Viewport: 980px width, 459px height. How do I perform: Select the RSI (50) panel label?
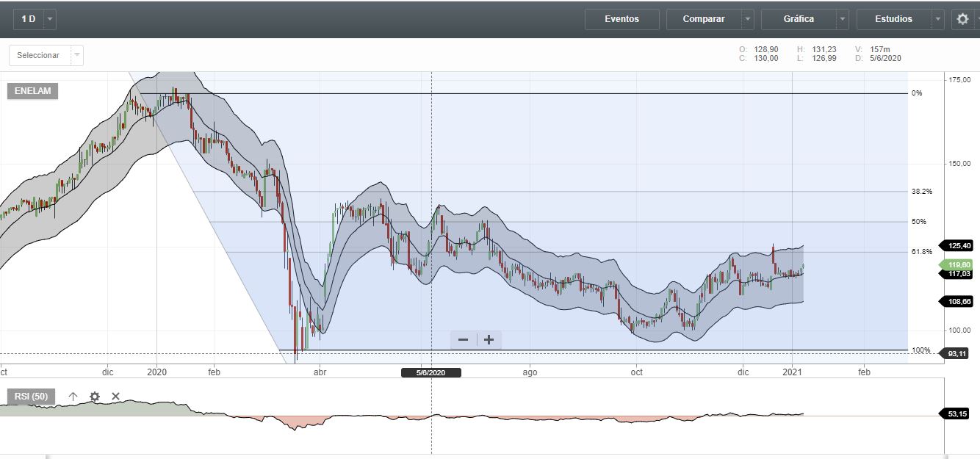pyautogui.click(x=31, y=397)
